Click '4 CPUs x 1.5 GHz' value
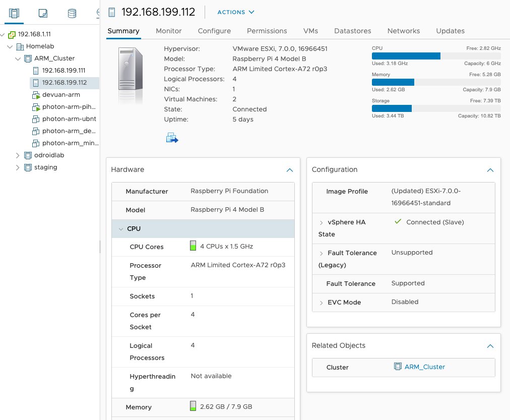This screenshot has height=420, width=510. click(226, 246)
